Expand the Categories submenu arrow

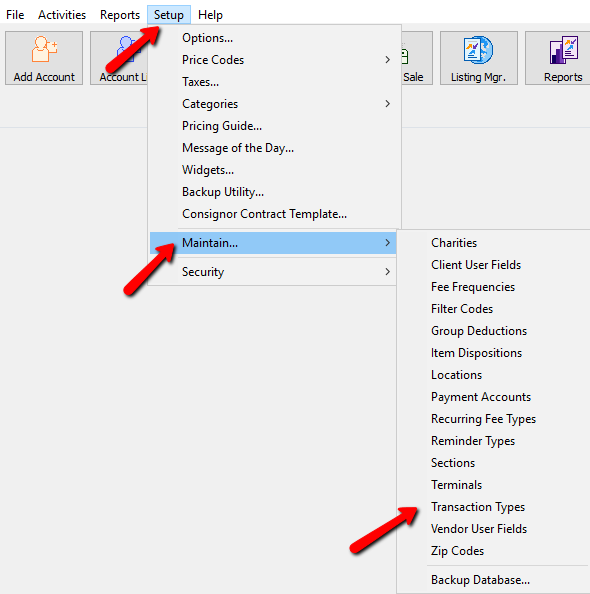[x=387, y=104]
